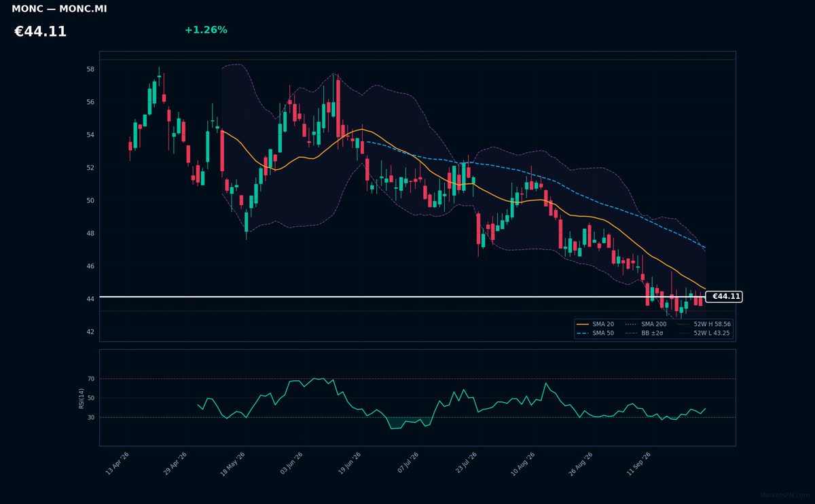Click the BB ±2σ legend entry
The height and width of the screenshot is (504, 815).
click(646, 334)
